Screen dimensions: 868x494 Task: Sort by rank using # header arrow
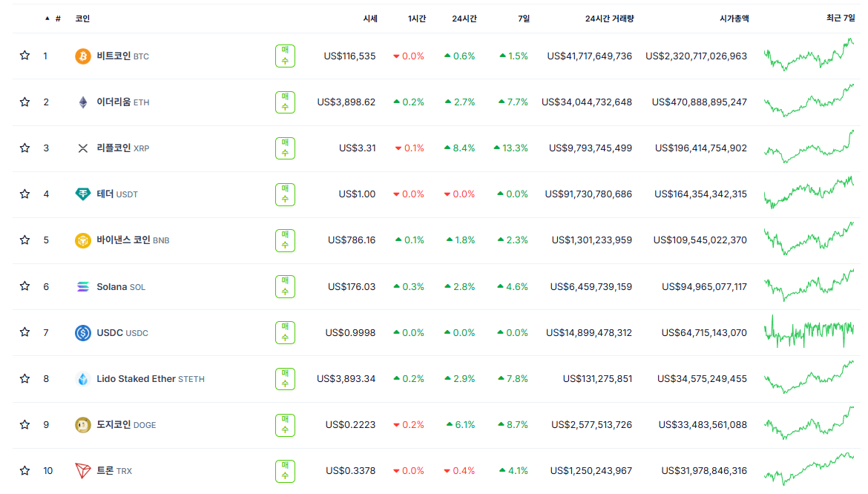[53, 19]
